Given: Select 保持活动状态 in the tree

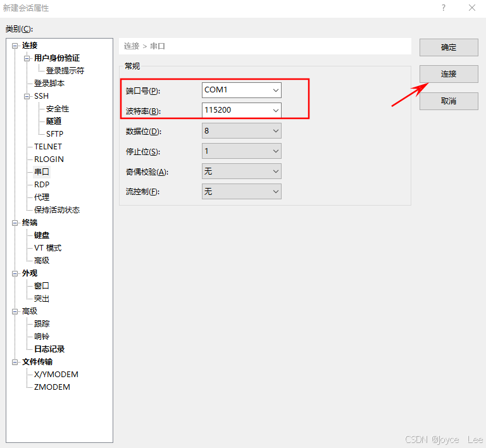Looking at the screenshot, I should click(57, 210).
